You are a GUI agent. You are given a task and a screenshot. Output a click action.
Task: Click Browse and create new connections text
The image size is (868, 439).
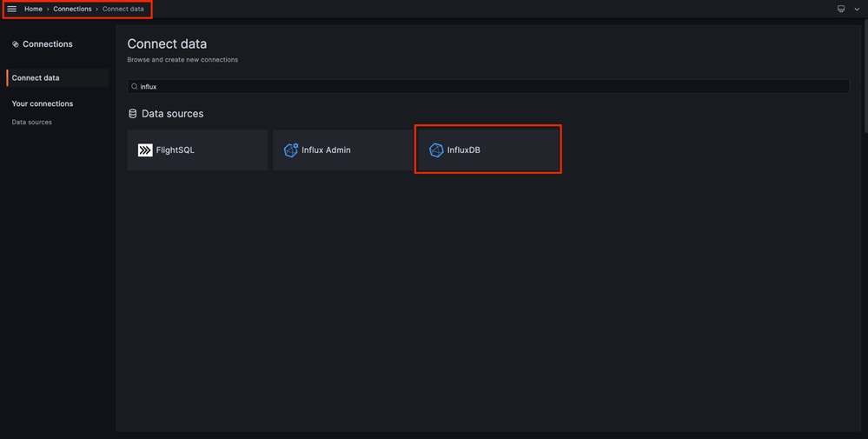point(182,60)
